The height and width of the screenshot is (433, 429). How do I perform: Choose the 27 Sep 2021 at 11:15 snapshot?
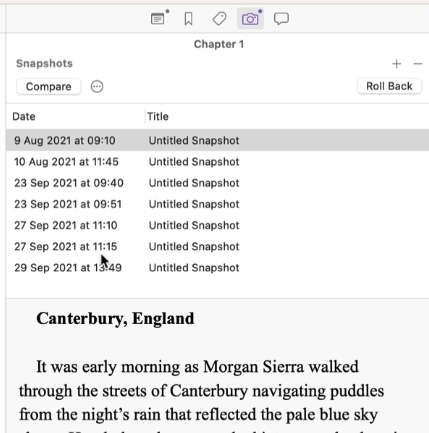pyautogui.click(x=218, y=246)
